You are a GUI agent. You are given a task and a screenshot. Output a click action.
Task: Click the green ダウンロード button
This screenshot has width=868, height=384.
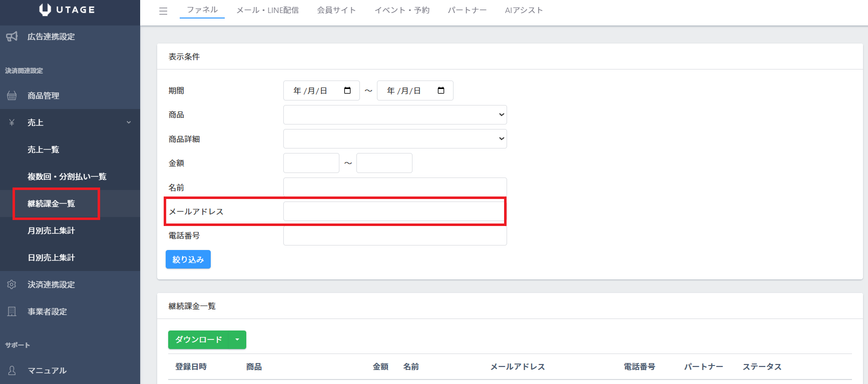(x=198, y=340)
